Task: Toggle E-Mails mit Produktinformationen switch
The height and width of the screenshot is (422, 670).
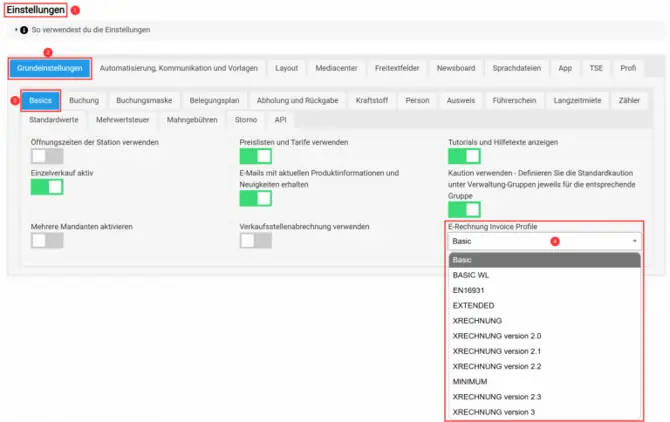Action: pos(256,199)
